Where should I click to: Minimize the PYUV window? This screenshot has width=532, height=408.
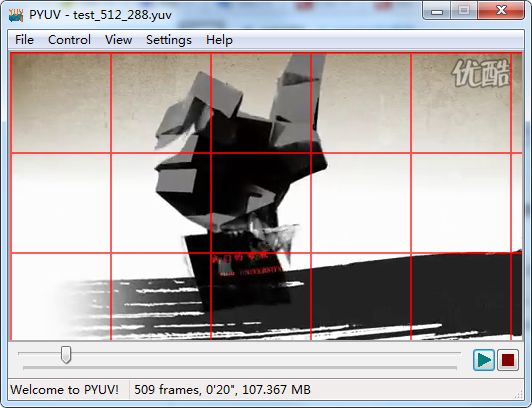point(437,11)
